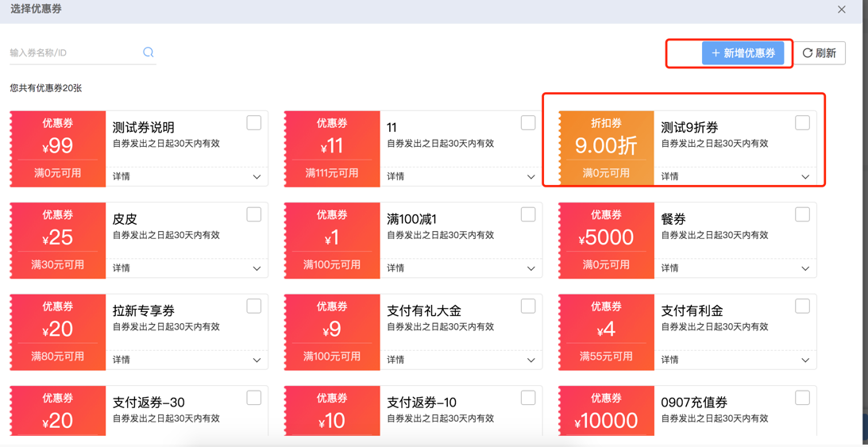The image size is (868, 447).
Task: Click the plus icon on 新增优惠券
Action: tap(716, 53)
